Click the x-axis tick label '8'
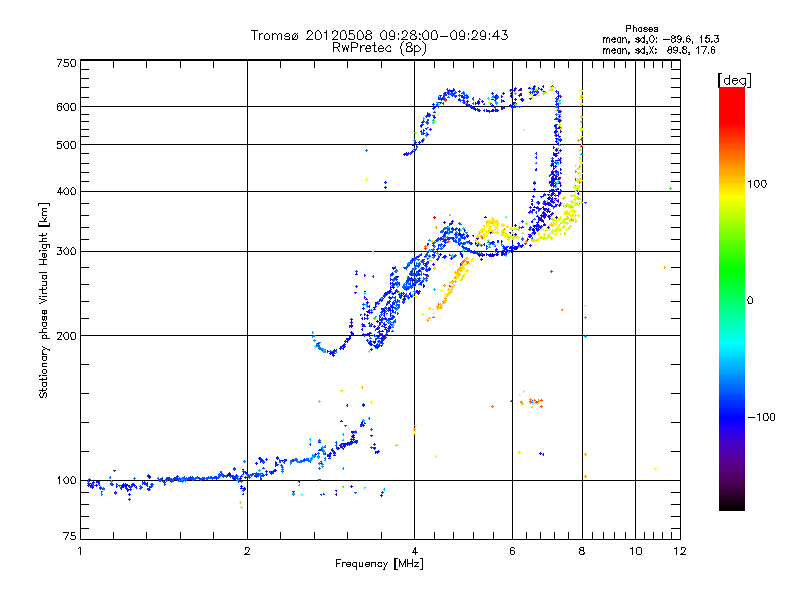Screen dimensions: 800x600 tap(582, 551)
